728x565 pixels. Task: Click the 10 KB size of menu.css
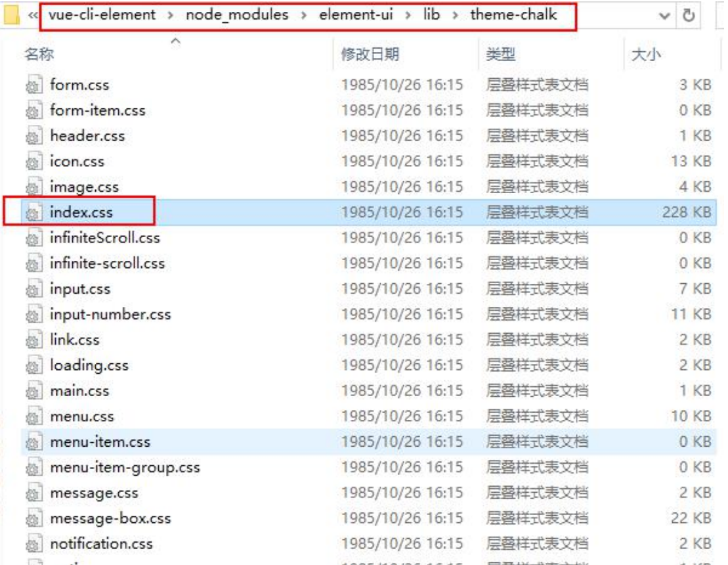[691, 417]
